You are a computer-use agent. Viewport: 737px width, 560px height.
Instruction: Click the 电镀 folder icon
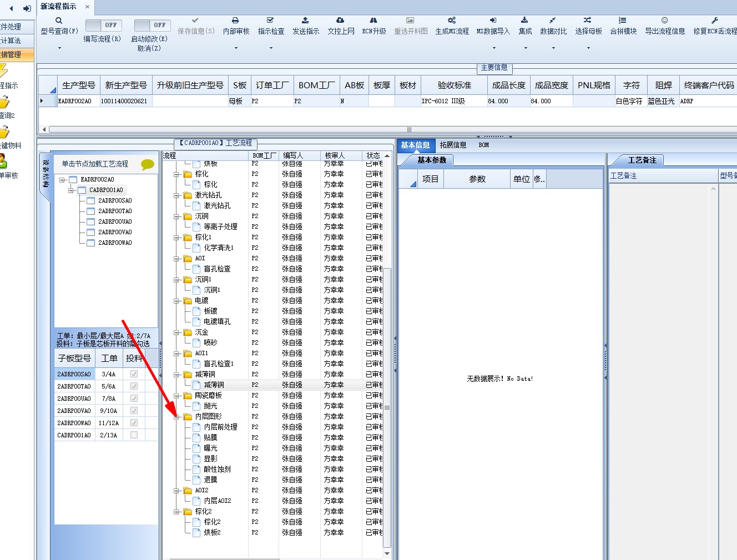pos(188,300)
